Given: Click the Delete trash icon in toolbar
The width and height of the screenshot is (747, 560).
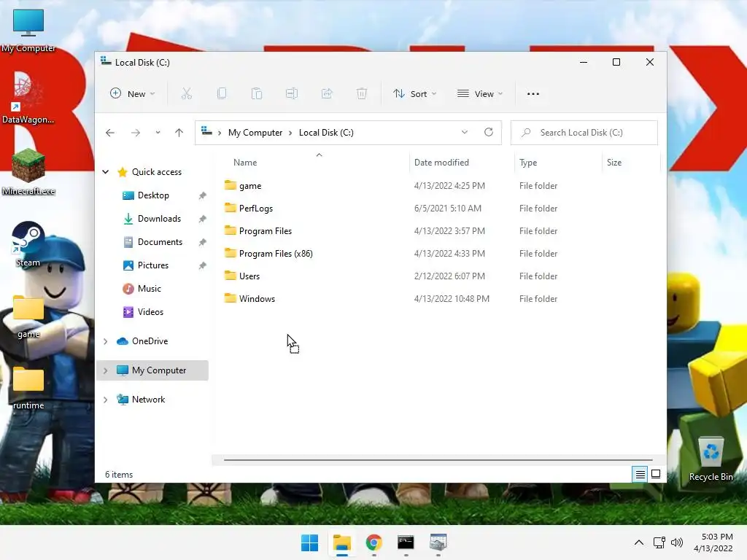Looking at the screenshot, I should coord(362,94).
